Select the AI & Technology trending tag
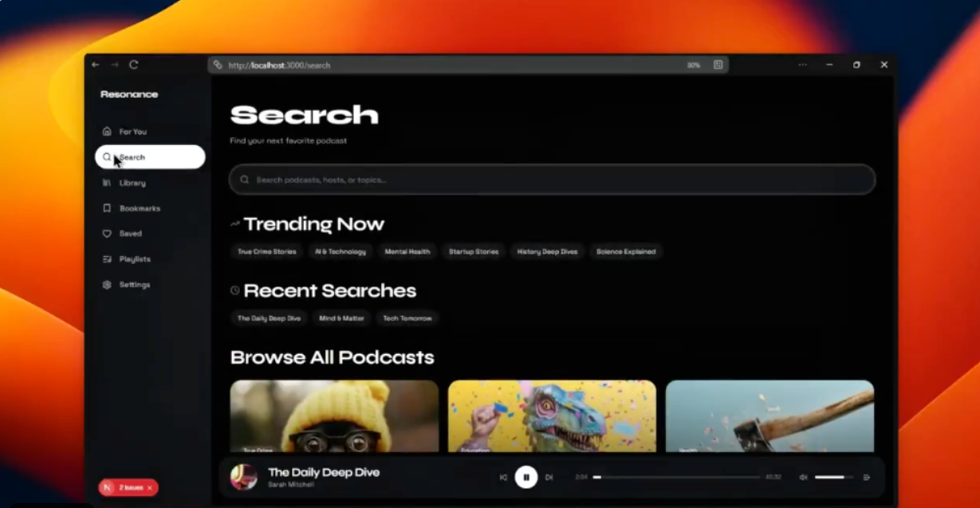This screenshot has height=508, width=980. click(x=340, y=252)
